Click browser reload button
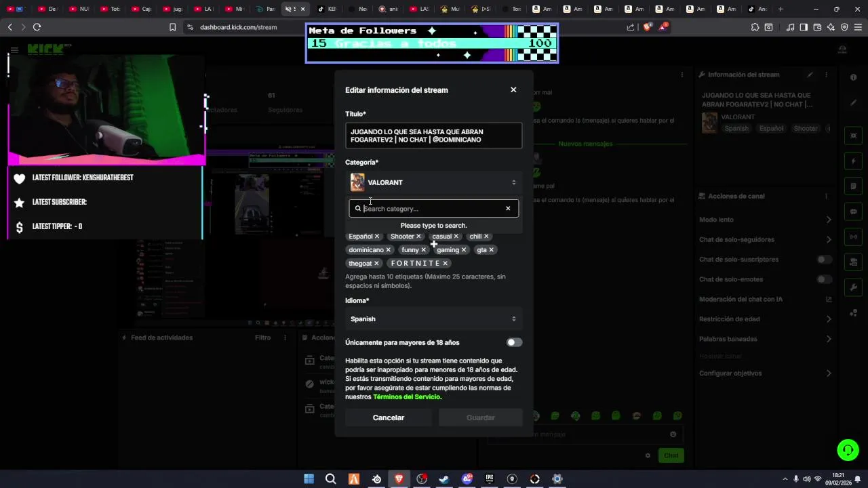The height and width of the screenshot is (488, 868). click(37, 27)
